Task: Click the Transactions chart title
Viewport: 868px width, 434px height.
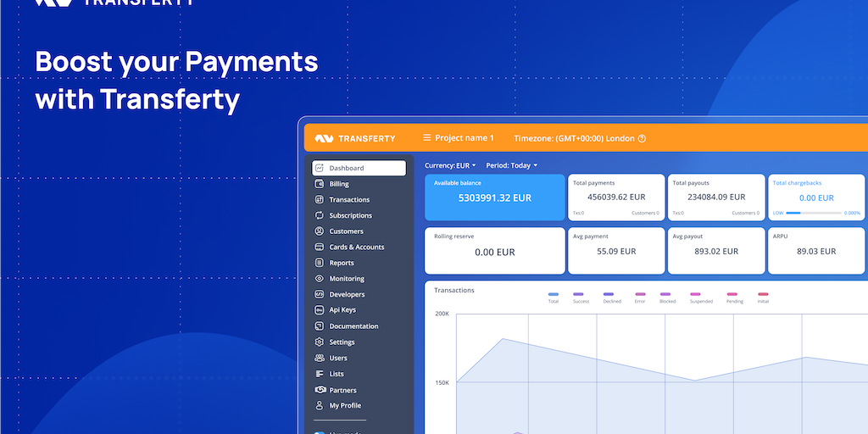Action: 454,290
